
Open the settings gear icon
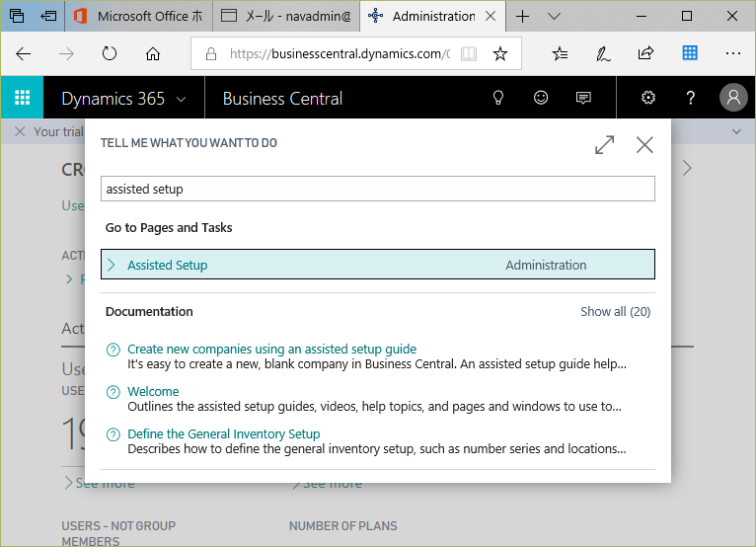[x=648, y=98]
